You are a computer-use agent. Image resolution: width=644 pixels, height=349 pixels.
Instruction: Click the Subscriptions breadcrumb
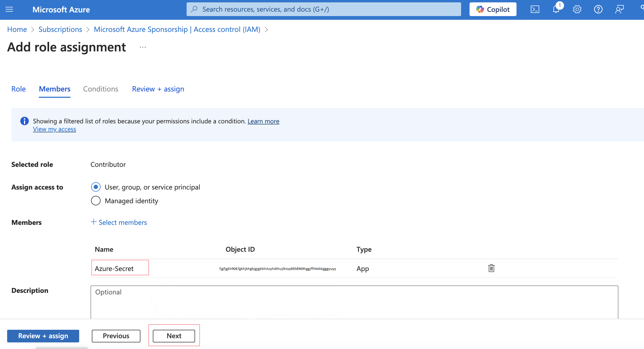[60, 30]
